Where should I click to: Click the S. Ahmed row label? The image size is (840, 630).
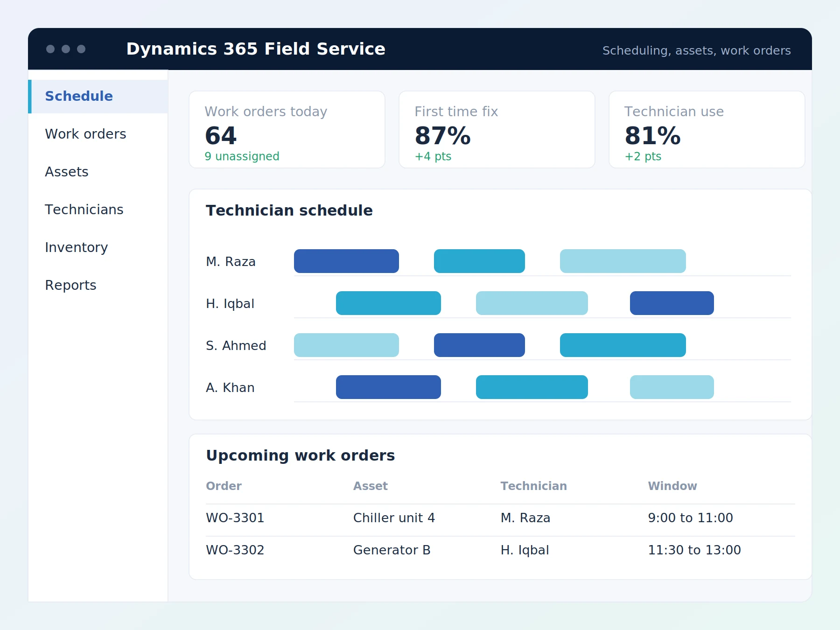[236, 346]
